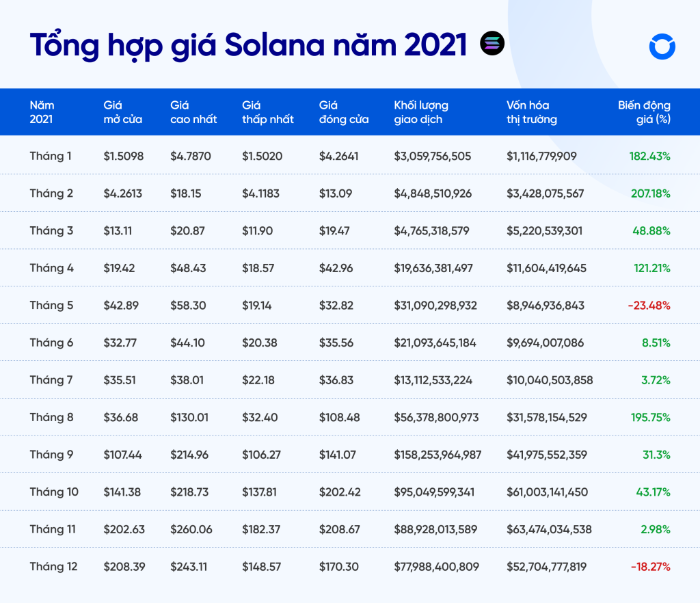This screenshot has width=700, height=603.
Task: Click the 121.21% change value
Action: pos(652,268)
